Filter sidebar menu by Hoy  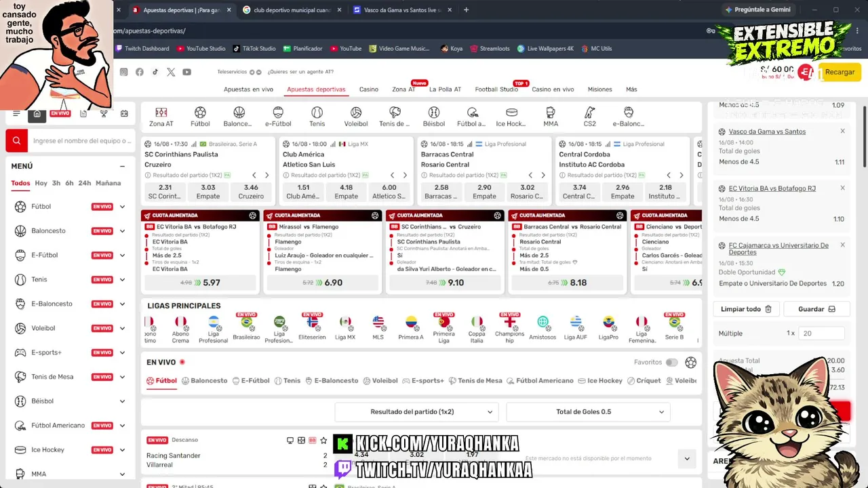[x=41, y=183]
